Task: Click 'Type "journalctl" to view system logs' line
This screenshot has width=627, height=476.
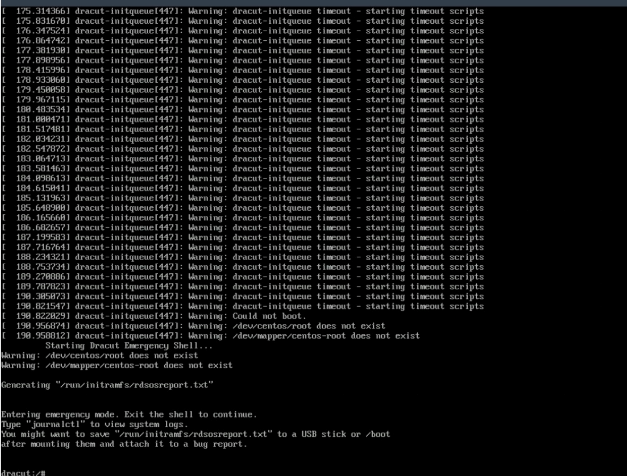Action: click(x=94, y=424)
